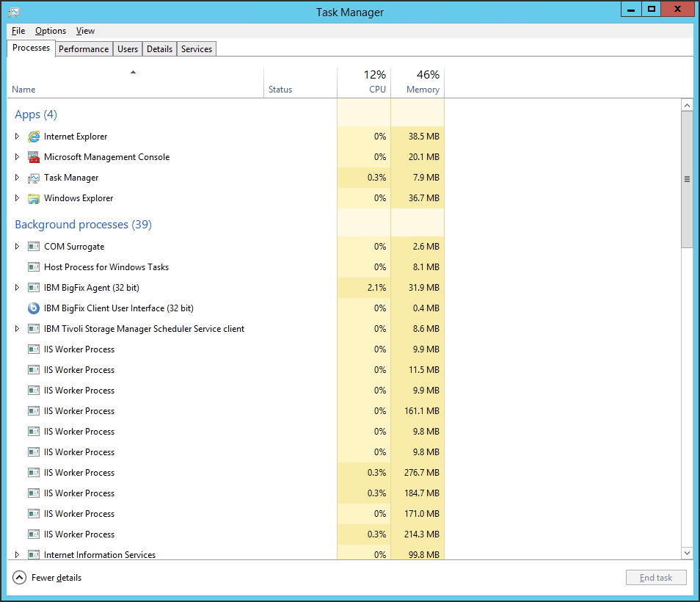
Task: Click the 38.5 MB memory value
Action: coord(424,137)
